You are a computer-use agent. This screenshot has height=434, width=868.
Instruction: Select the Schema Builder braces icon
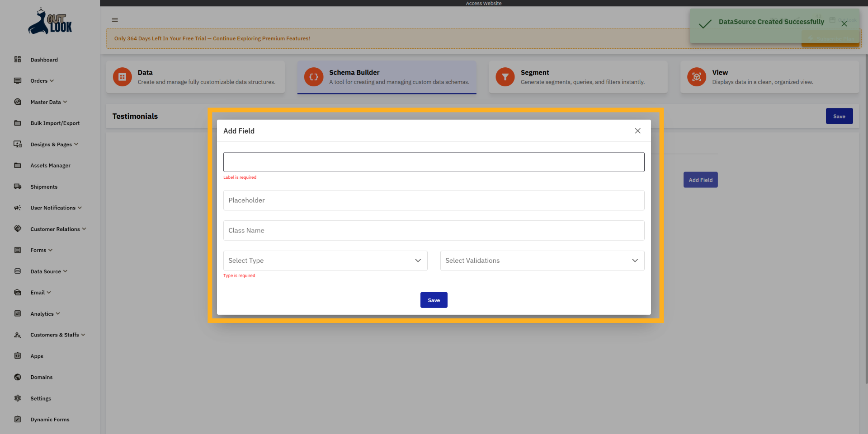[x=314, y=77]
